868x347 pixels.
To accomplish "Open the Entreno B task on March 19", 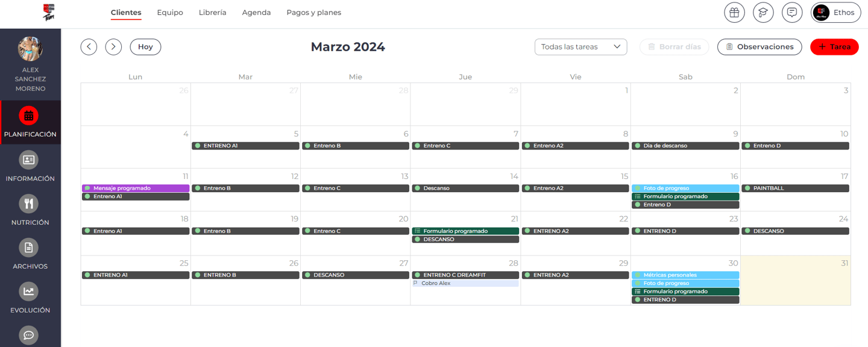I will pyautogui.click(x=245, y=231).
